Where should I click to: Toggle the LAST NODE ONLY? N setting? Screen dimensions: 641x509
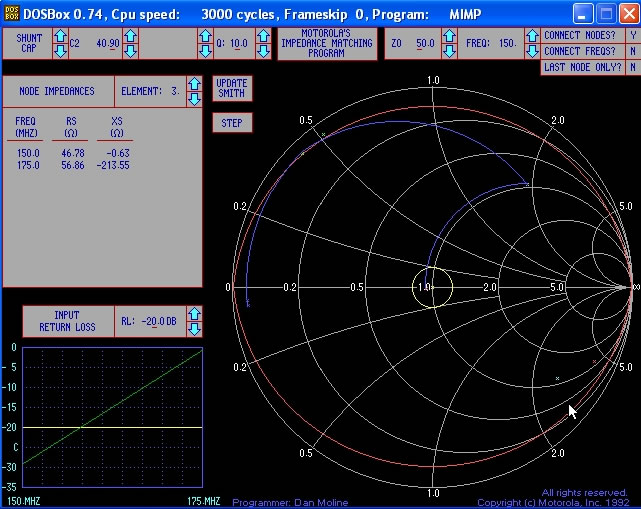[632, 67]
